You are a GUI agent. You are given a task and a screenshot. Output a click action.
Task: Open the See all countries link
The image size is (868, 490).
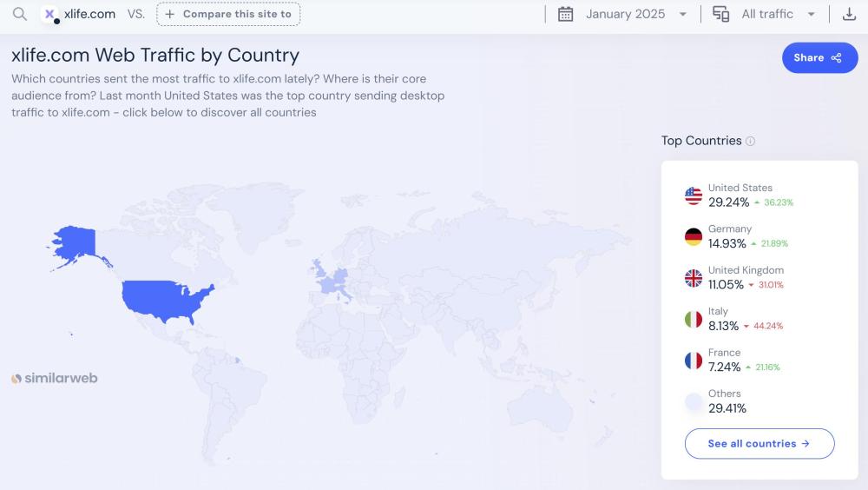pyautogui.click(x=759, y=443)
